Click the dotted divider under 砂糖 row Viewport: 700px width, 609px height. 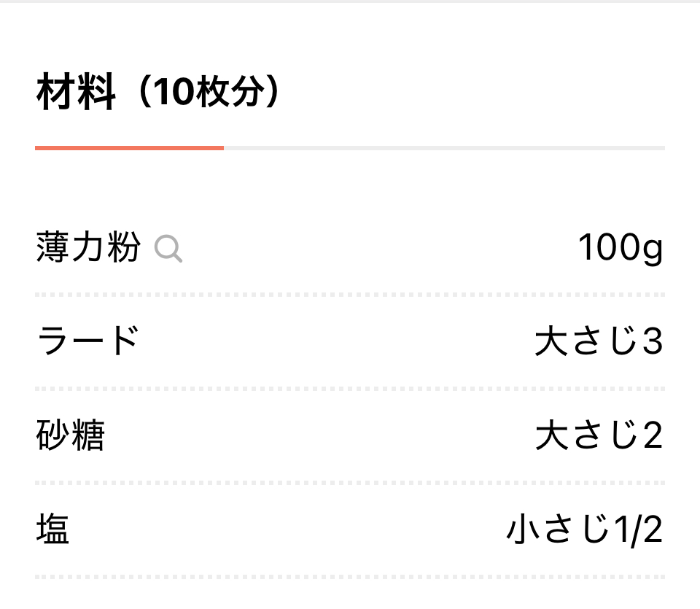click(350, 483)
